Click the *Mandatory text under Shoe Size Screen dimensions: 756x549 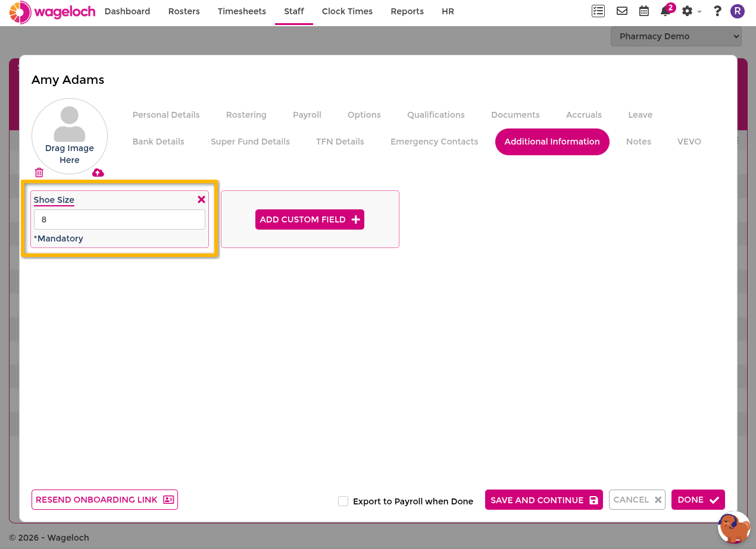point(58,239)
